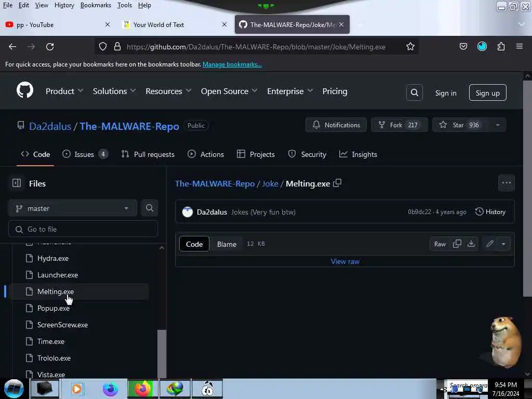Click the pencil edit file icon
The image size is (532, 399).
[x=489, y=244]
